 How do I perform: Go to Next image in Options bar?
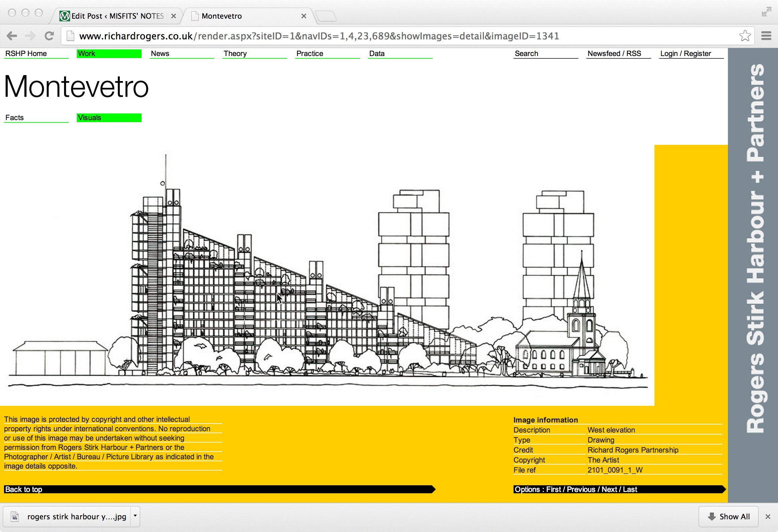[x=609, y=490]
